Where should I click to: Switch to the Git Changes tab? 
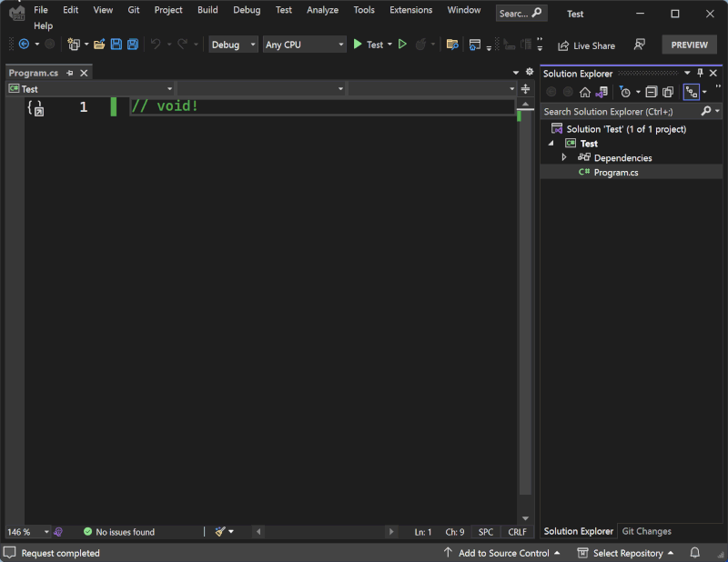pyautogui.click(x=646, y=531)
